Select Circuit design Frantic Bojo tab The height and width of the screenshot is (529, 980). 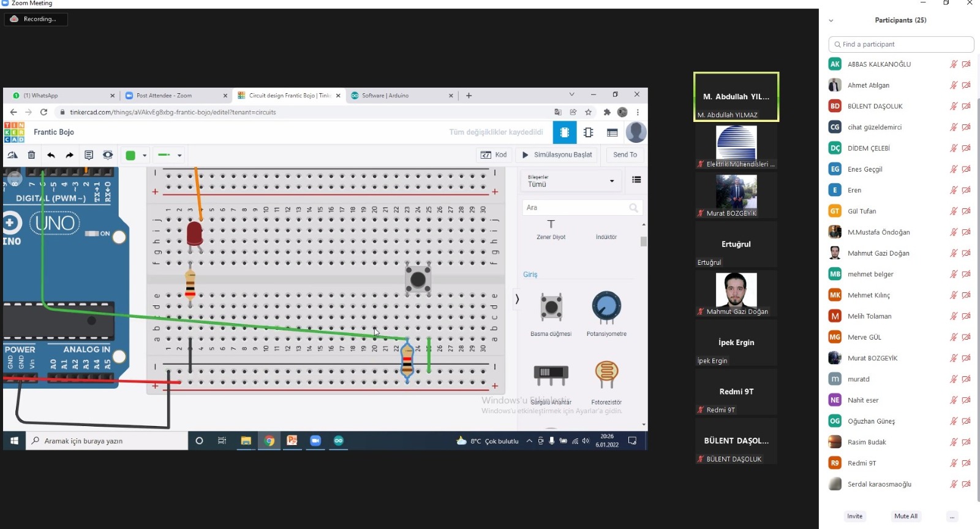[289, 96]
